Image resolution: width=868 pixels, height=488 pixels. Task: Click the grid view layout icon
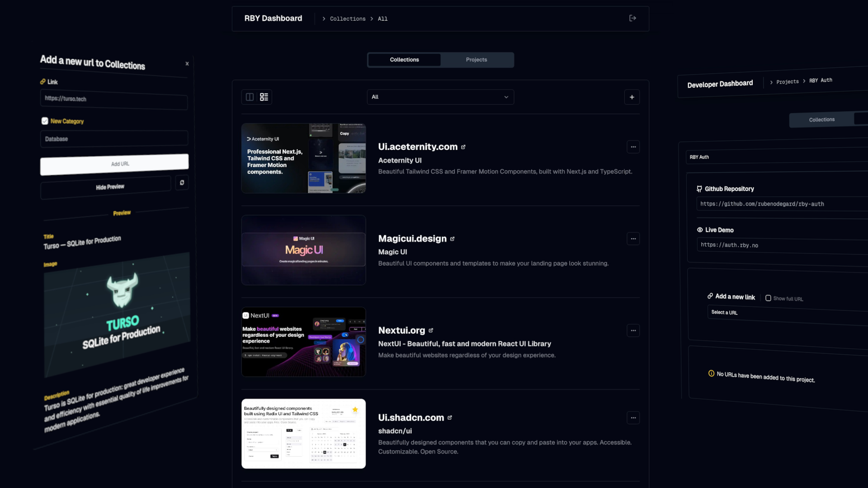coord(249,97)
